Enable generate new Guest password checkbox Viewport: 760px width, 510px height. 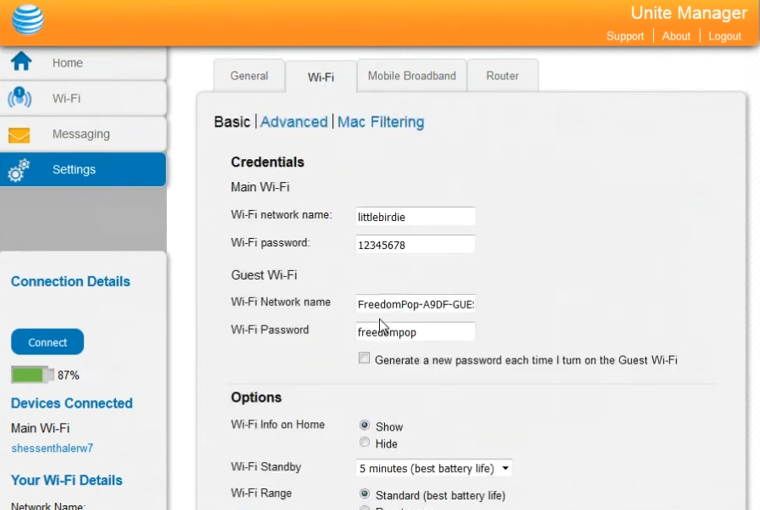(x=364, y=358)
